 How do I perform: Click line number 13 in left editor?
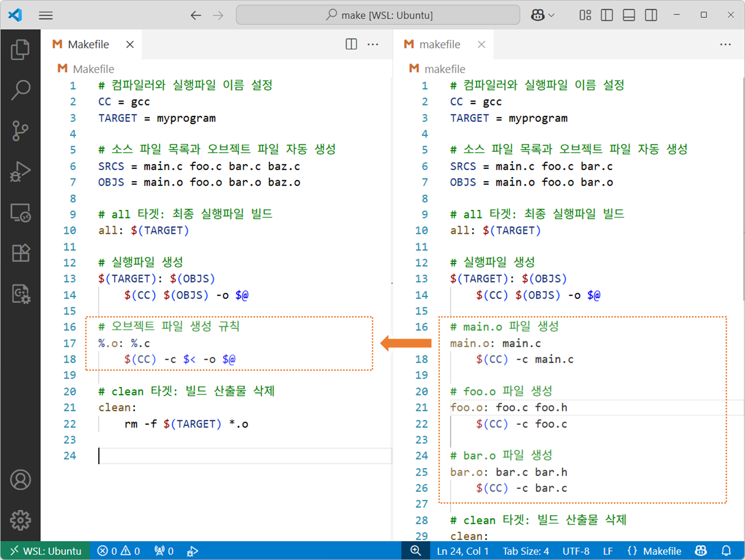(70, 279)
